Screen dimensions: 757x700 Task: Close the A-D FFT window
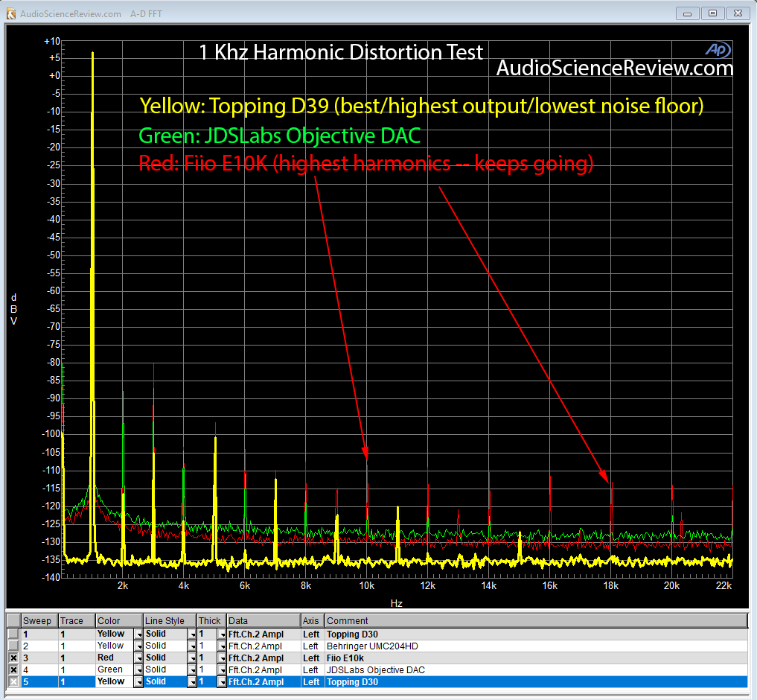(738, 13)
